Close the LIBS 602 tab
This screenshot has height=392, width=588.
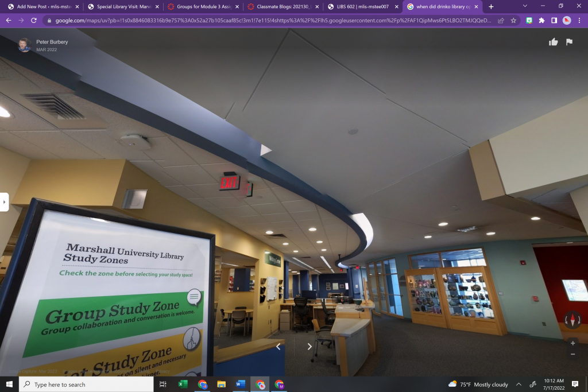397,7
